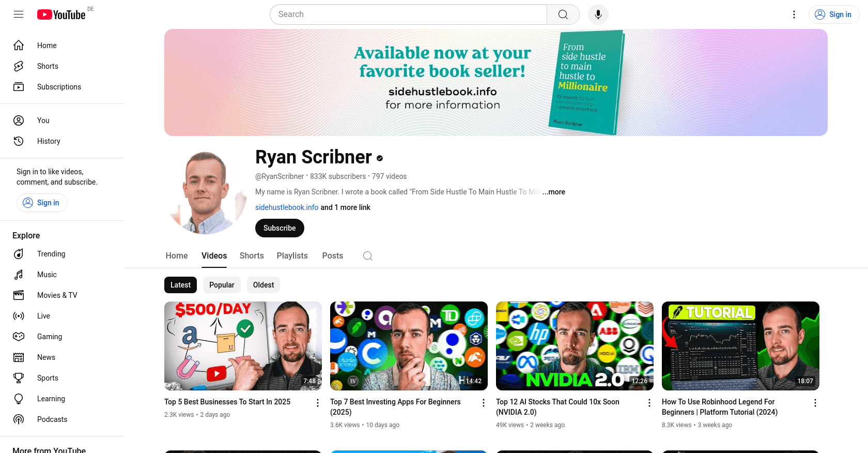Click into the Search input field
Viewport: 868px width, 453px height.
click(x=408, y=14)
